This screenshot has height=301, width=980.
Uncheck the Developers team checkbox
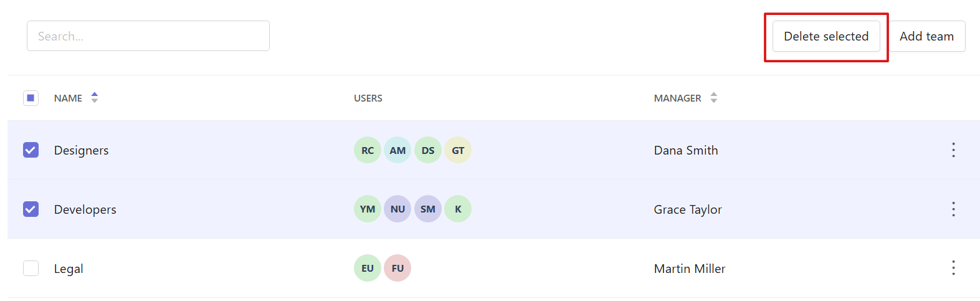[x=31, y=209]
